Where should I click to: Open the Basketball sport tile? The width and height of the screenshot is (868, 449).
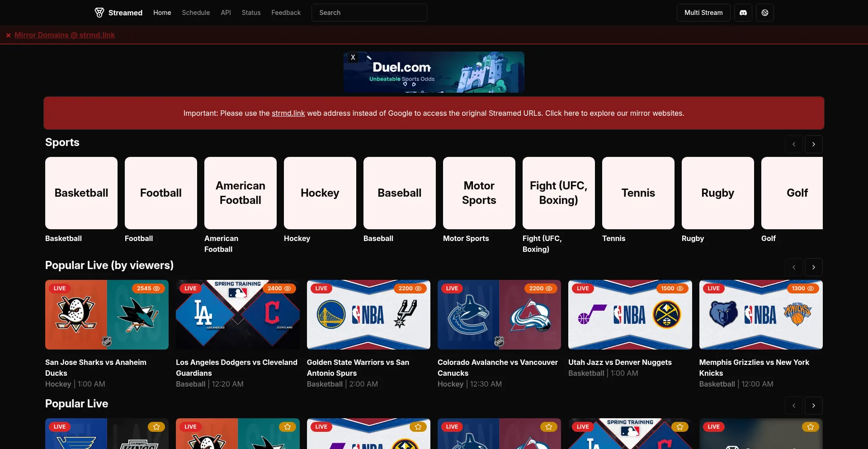[x=81, y=193]
